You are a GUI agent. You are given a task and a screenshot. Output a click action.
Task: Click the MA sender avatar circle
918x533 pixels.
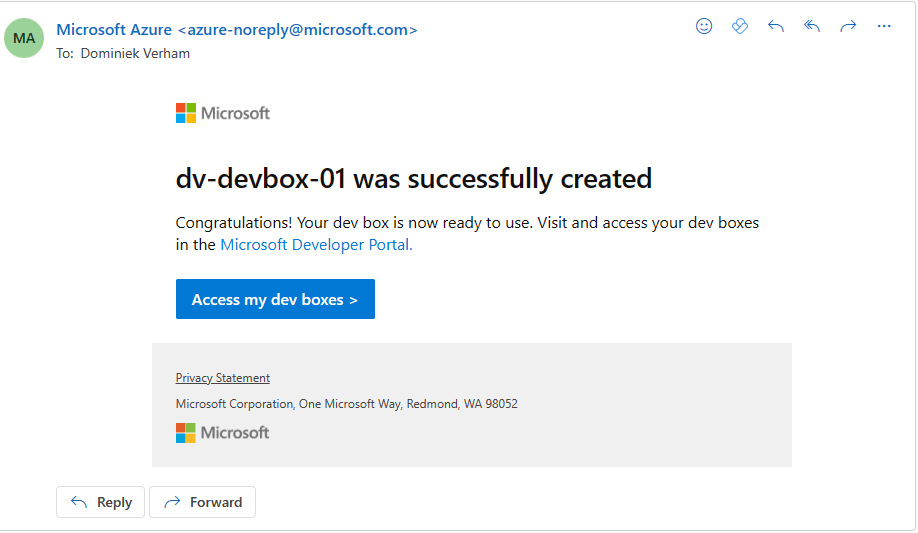[25, 38]
